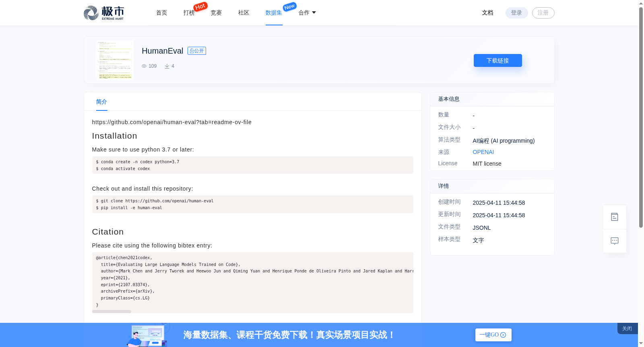Click the scrollbar down arrow
The width and height of the screenshot is (644, 347).
point(641,343)
